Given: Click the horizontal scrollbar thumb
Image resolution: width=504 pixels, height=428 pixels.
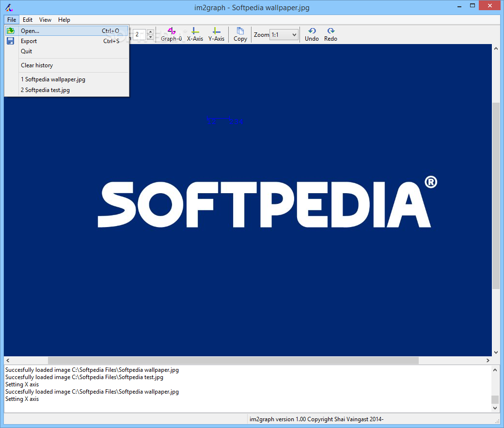Looking at the screenshot, I should click(x=234, y=360).
